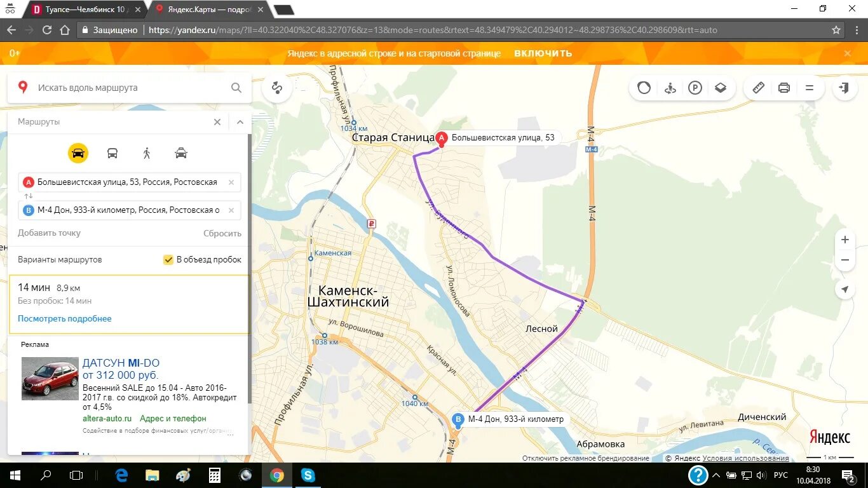Viewport: 868px width, 488px height.
Task: Enable street panoramas pedestrian icon
Action: [x=670, y=88]
